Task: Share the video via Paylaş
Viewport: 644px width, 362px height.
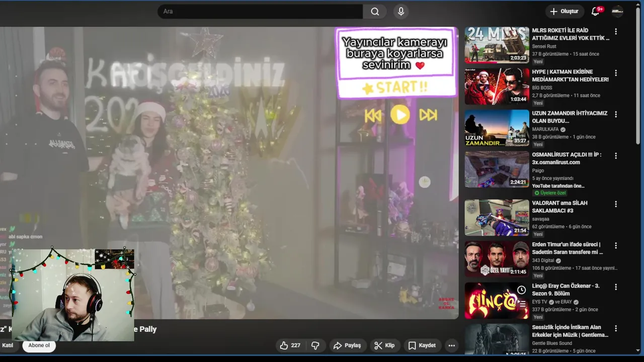Action: coord(347,345)
